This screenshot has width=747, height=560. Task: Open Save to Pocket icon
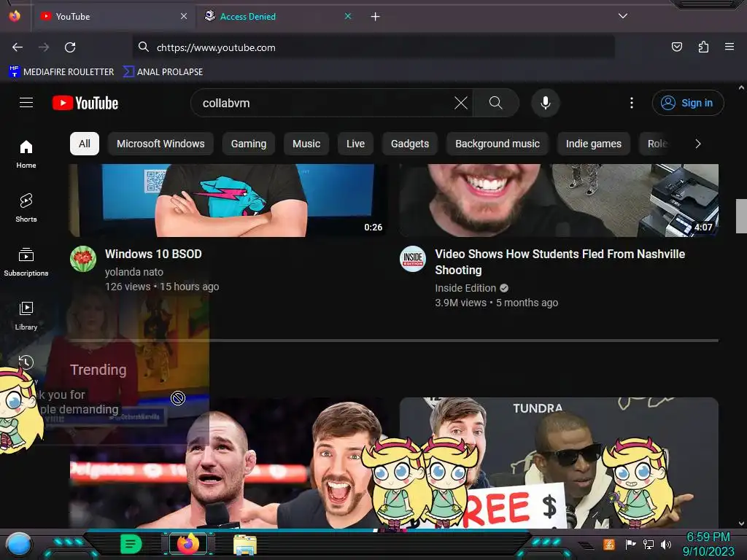click(x=677, y=47)
